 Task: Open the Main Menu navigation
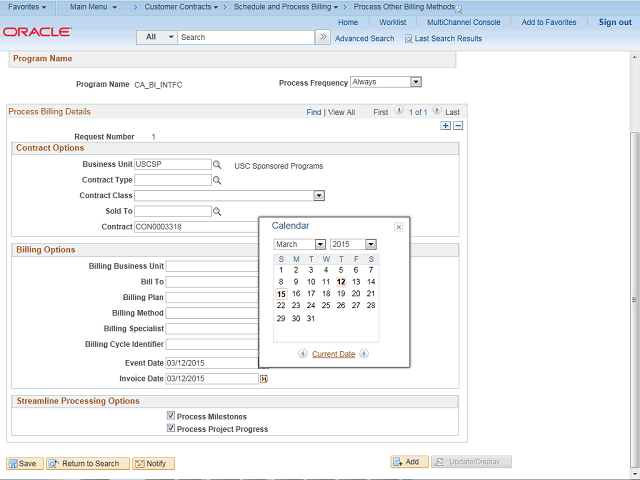point(93,7)
